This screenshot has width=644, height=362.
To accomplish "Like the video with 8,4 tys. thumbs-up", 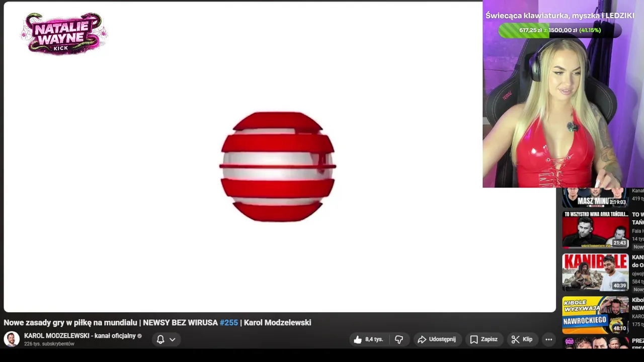I will click(368, 339).
